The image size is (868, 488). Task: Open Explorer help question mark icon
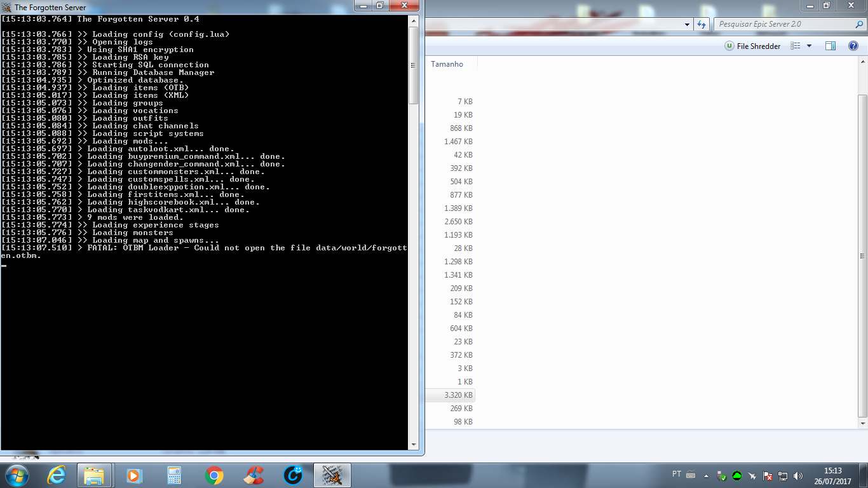pos(853,46)
